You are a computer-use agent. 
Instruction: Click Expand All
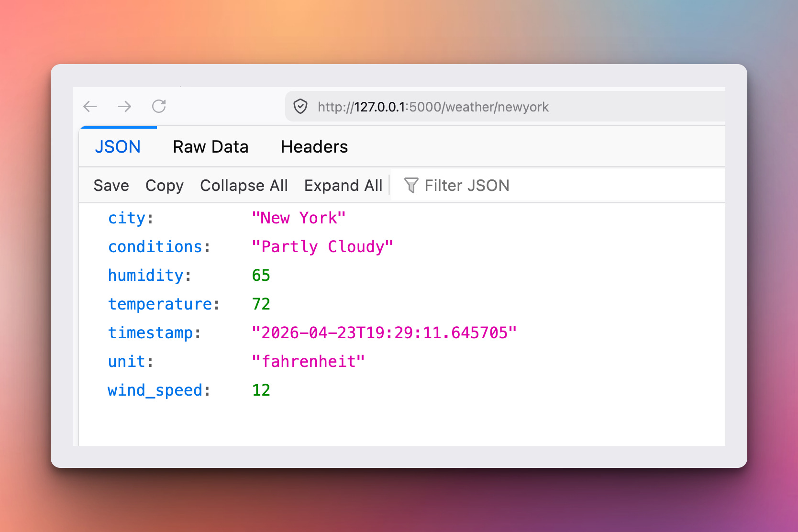click(344, 185)
